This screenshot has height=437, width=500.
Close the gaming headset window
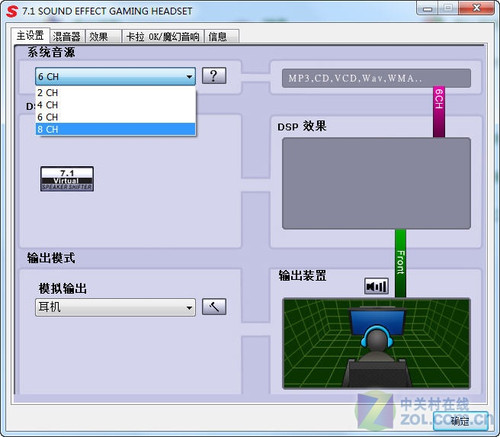[477, 8]
